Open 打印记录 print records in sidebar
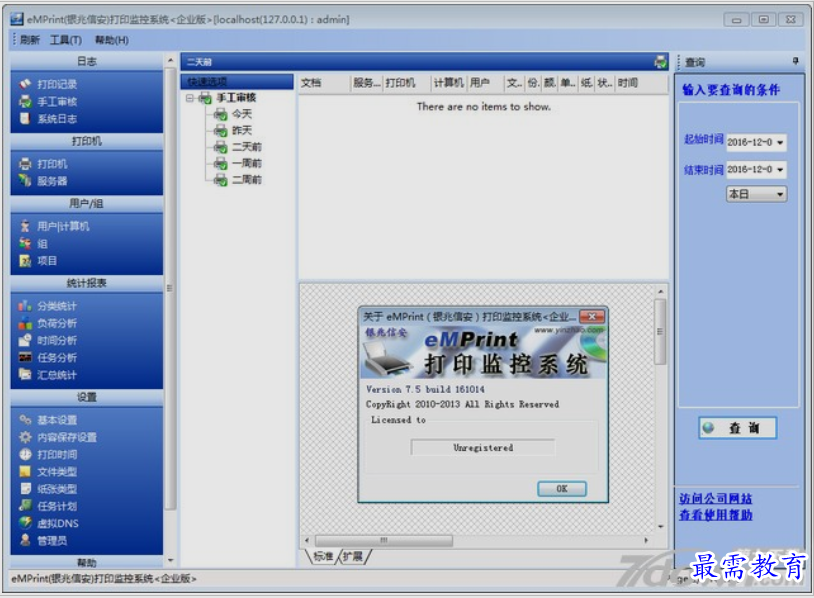This screenshot has width=814, height=598. [x=57, y=85]
